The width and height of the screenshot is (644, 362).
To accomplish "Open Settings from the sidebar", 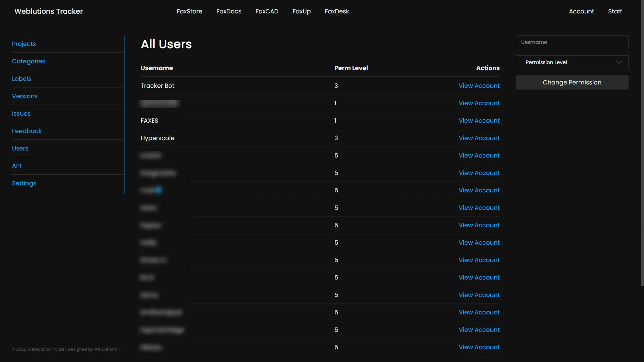I will click(24, 183).
